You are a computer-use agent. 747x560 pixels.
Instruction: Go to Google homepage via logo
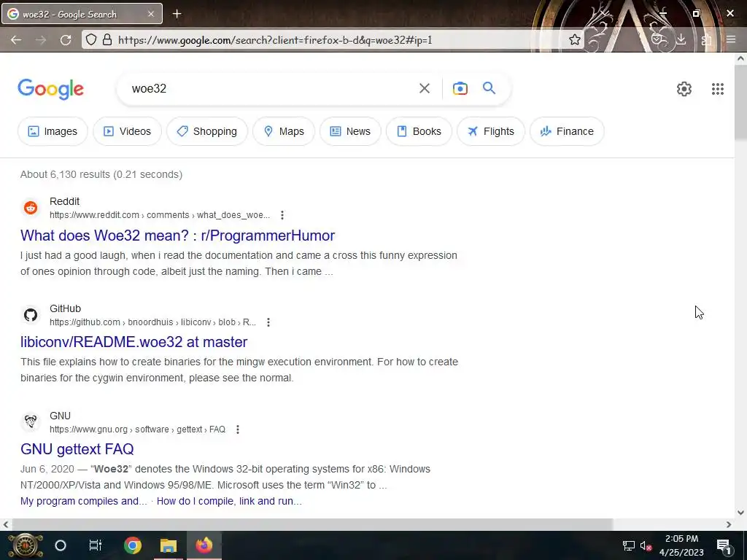(51, 89)
